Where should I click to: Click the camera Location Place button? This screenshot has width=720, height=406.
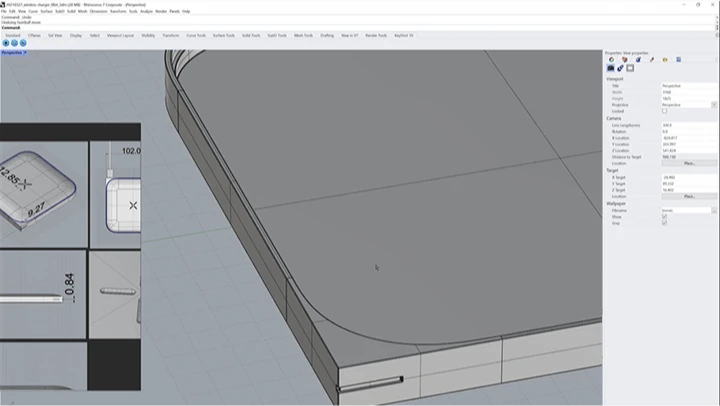pyautogui.click(x=689, y=163)
